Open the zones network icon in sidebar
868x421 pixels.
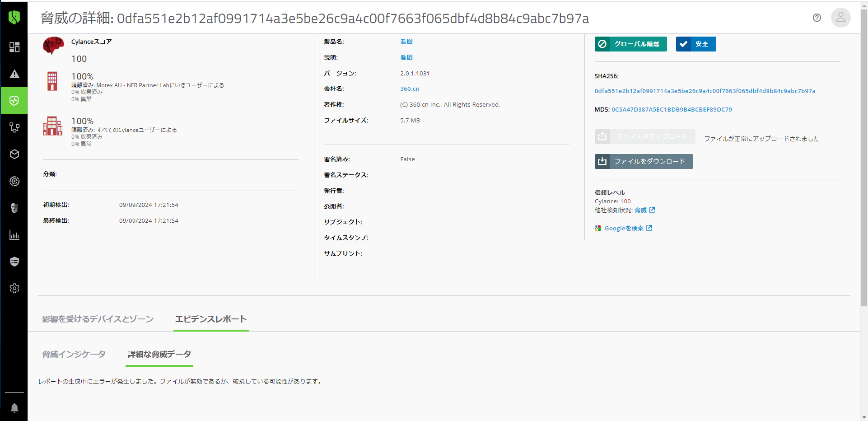pos(14,128)
